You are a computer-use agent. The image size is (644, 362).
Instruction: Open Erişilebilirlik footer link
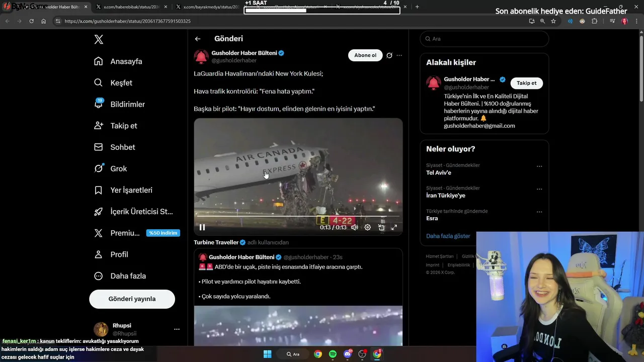(459, 265)
